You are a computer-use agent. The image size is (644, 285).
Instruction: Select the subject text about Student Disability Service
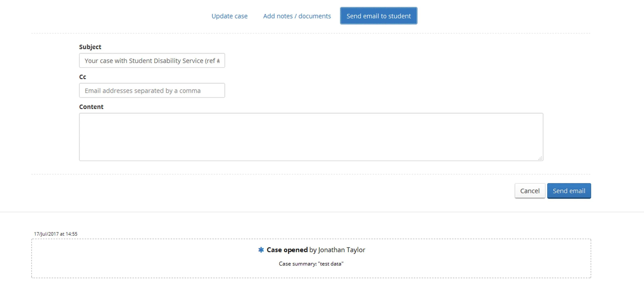(152, 60)
